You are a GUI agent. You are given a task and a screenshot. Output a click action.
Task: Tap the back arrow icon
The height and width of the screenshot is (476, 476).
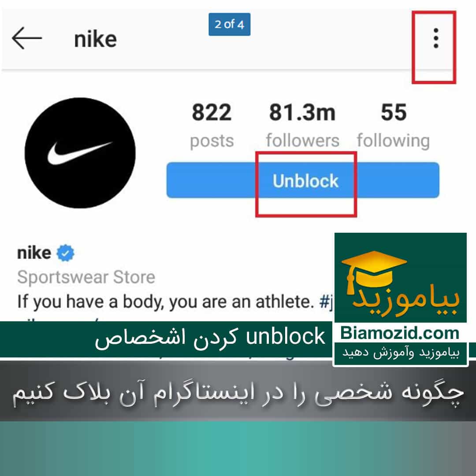pyautogui.click(x=27, y=38)
